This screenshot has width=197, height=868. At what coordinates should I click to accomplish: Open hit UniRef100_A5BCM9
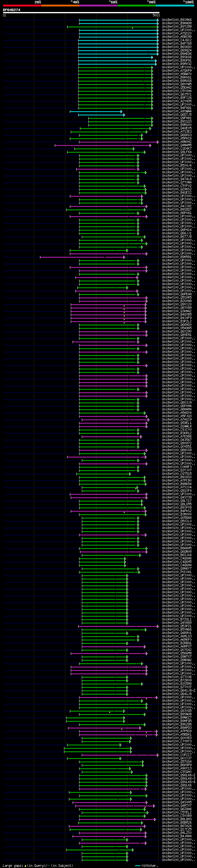pyautogui.click(x=177, y=37)
